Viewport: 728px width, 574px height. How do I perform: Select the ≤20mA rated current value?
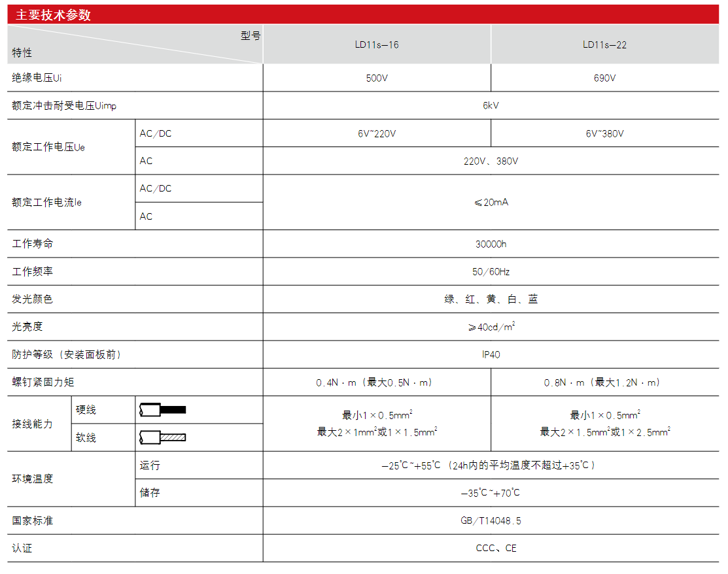click(491, 202)
